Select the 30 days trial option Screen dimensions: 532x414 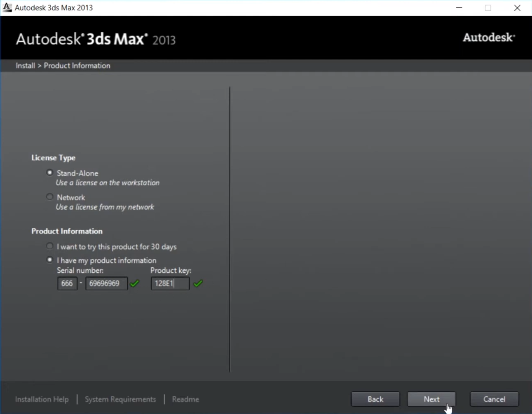(x=50, y=246)
